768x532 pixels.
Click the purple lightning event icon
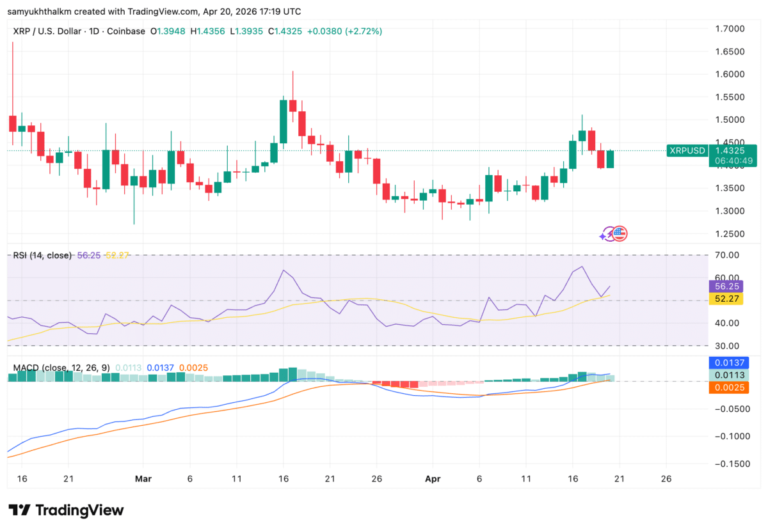pos(605,235)
